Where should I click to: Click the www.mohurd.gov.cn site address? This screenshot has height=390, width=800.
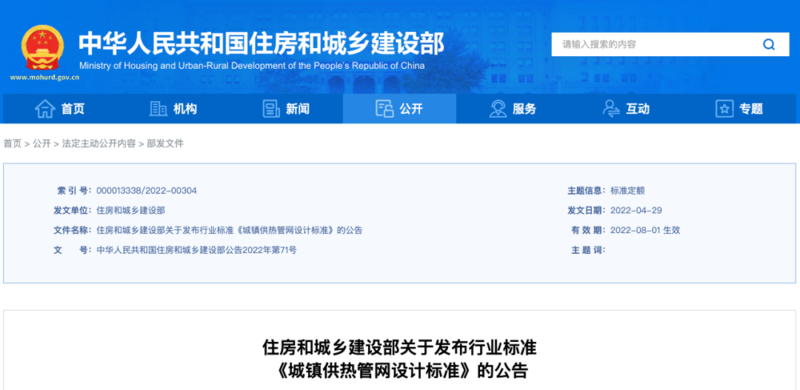point(44,78)
